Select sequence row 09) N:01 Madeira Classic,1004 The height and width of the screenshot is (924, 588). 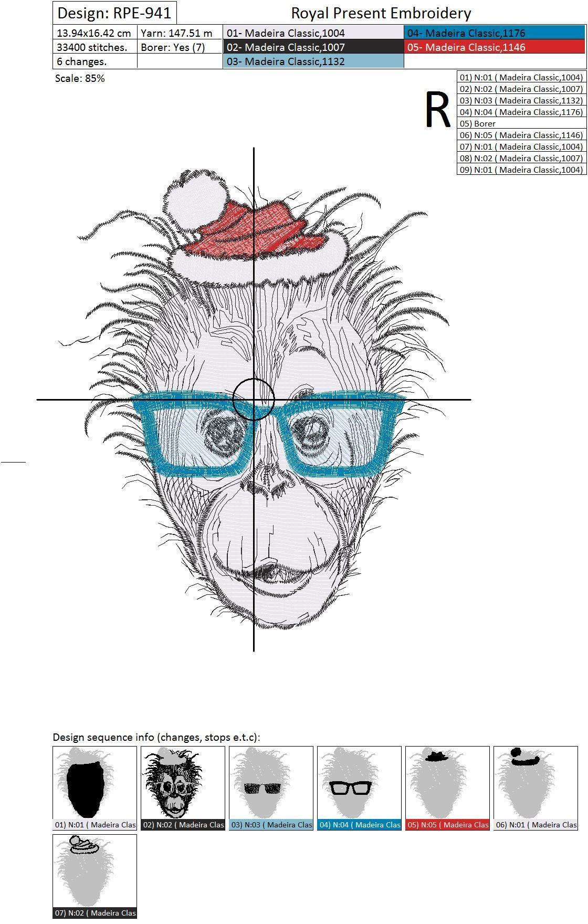tap(521, 170)
